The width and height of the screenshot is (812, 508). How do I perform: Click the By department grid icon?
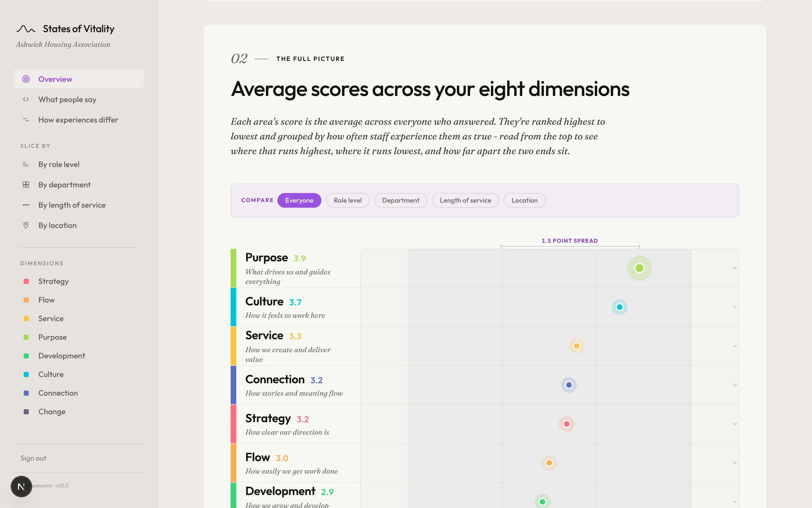click(26, 185)
